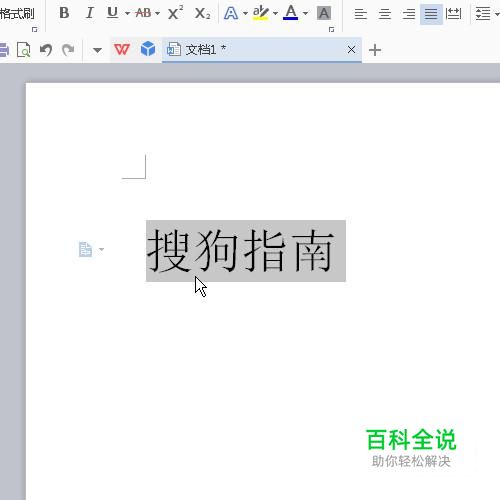
Task: Open strikethrough options dropdown arrow
Action: [157, 14]
